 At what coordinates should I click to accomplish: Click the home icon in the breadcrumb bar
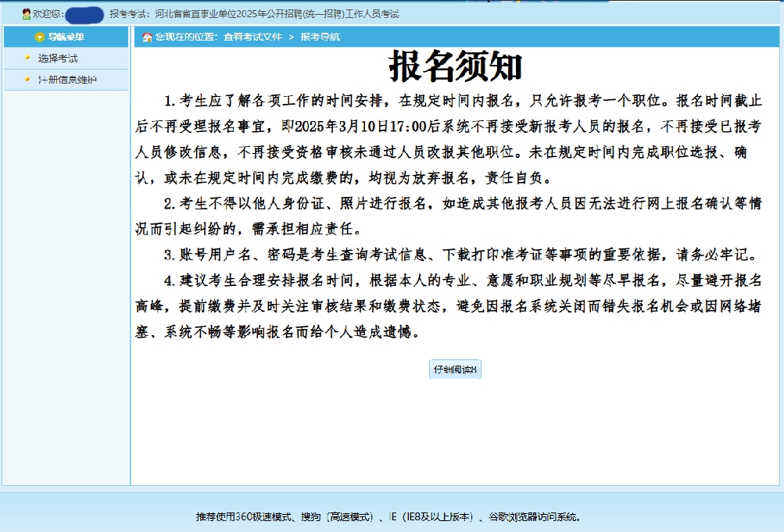[x=147, y=37]
